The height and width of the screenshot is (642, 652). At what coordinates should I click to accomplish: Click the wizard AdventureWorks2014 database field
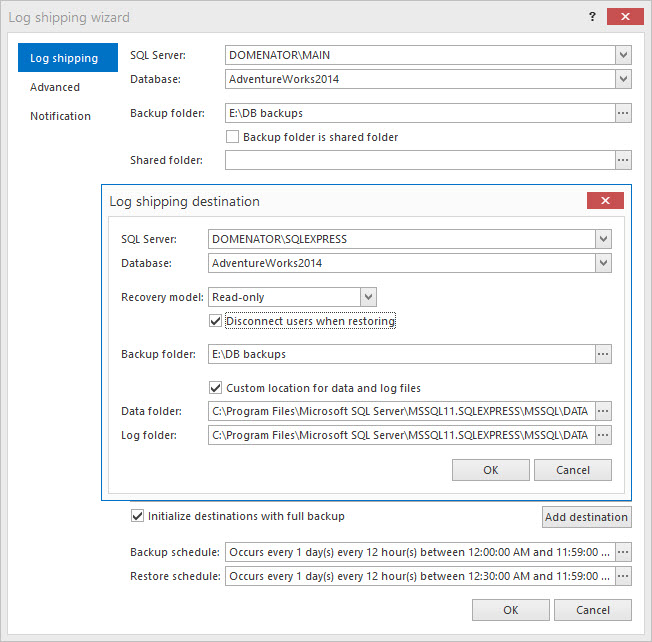[420, 79]
